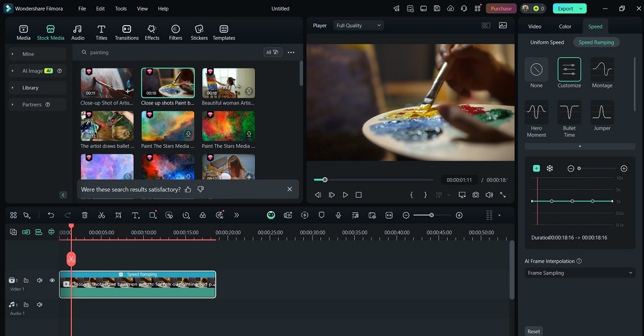The height and width of the screenshot is (336, 644).
Task: Select the Jumper speed preset
Action: tap(602, 116)
